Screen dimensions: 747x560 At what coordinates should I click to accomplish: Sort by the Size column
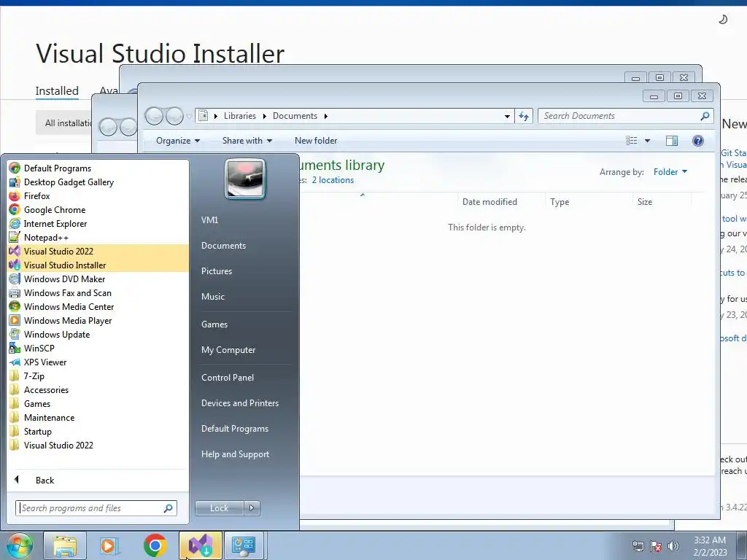pyautogui.click(x=662, y=202)
